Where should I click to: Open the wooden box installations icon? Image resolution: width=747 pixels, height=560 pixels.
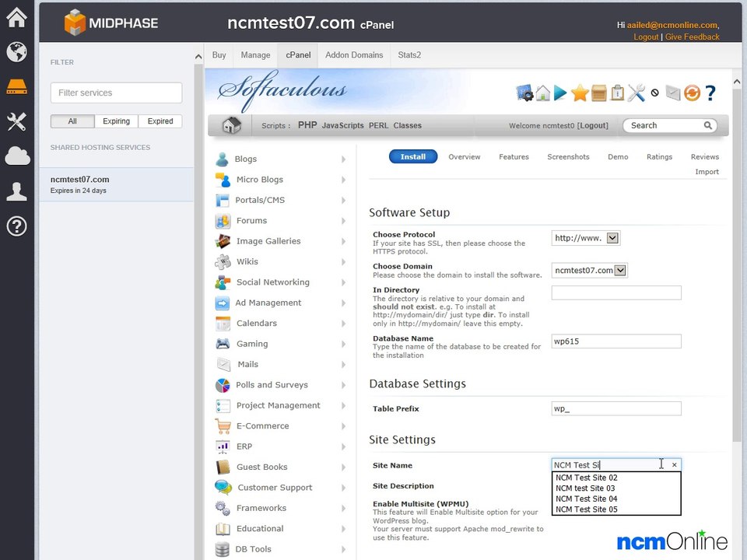point(599,93)
